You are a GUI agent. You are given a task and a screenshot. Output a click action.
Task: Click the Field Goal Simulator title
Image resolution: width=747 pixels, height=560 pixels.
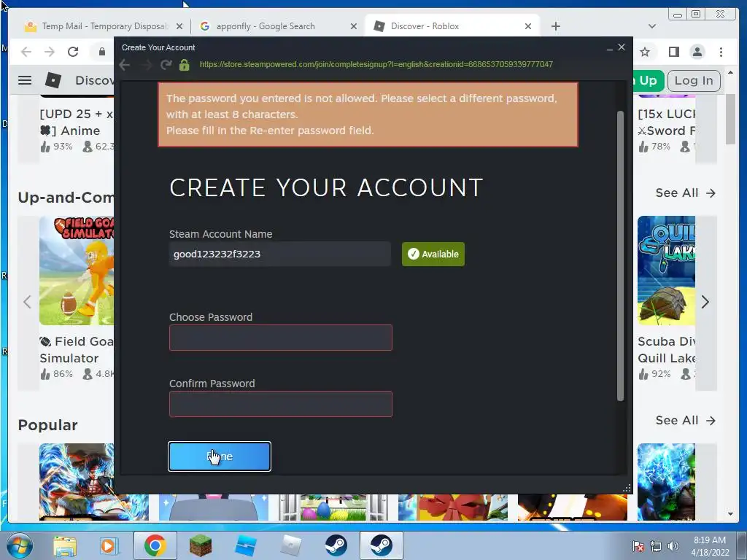(77, 349)
